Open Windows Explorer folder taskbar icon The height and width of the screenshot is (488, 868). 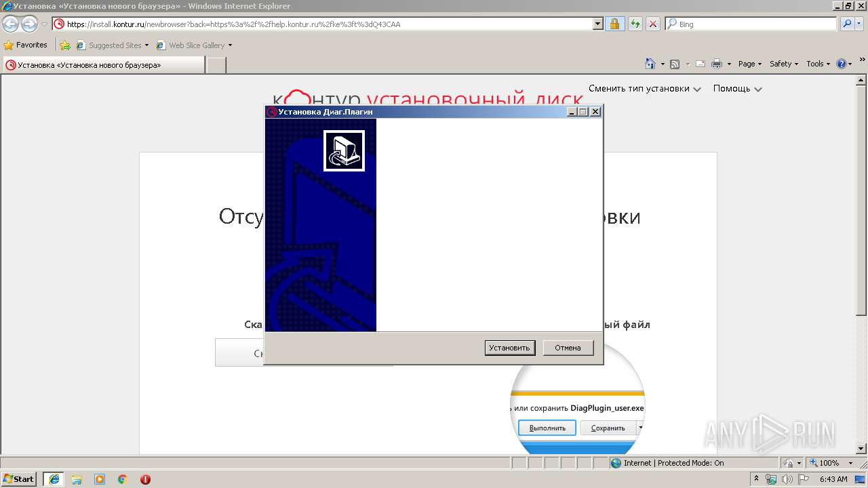77,479
